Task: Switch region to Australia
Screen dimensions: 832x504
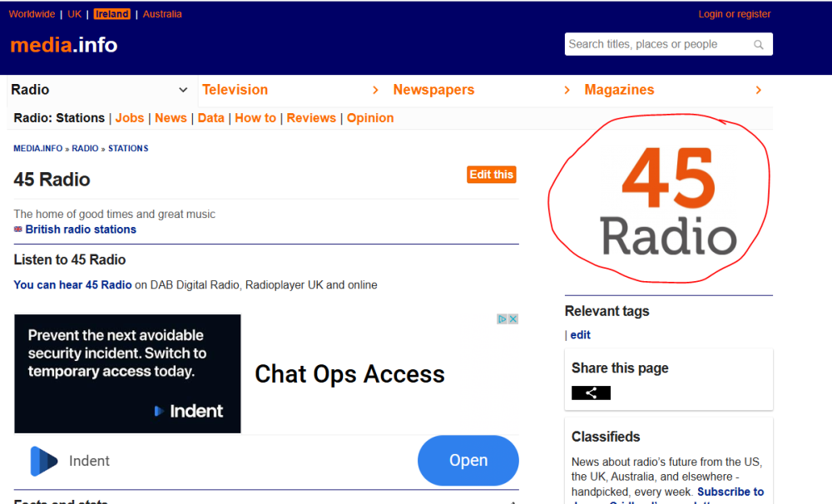Action: tap(162, 14)
